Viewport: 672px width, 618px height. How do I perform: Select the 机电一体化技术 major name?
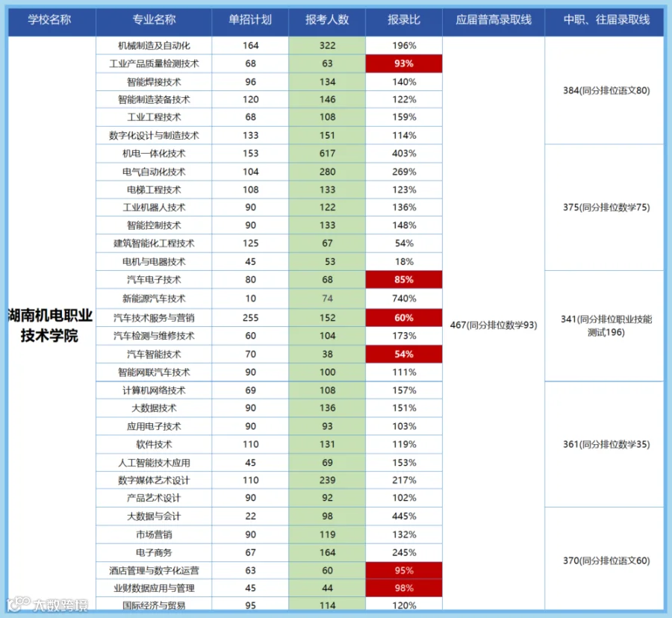click(x=154, y=153)
